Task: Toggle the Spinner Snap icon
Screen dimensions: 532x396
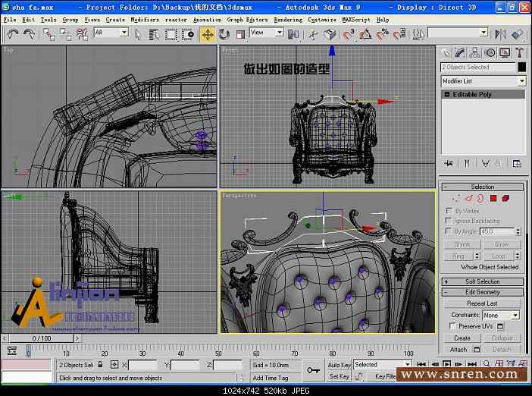Action: tap(399, 34)
